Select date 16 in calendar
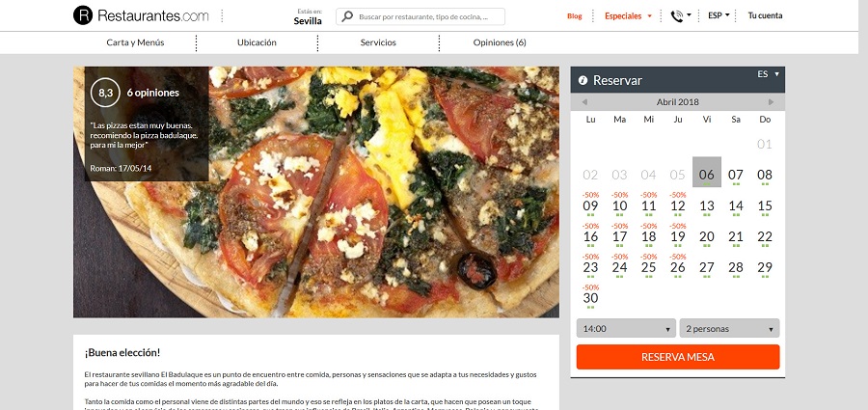The height and width of the screenshot is (410, 868). coord(590,237)
